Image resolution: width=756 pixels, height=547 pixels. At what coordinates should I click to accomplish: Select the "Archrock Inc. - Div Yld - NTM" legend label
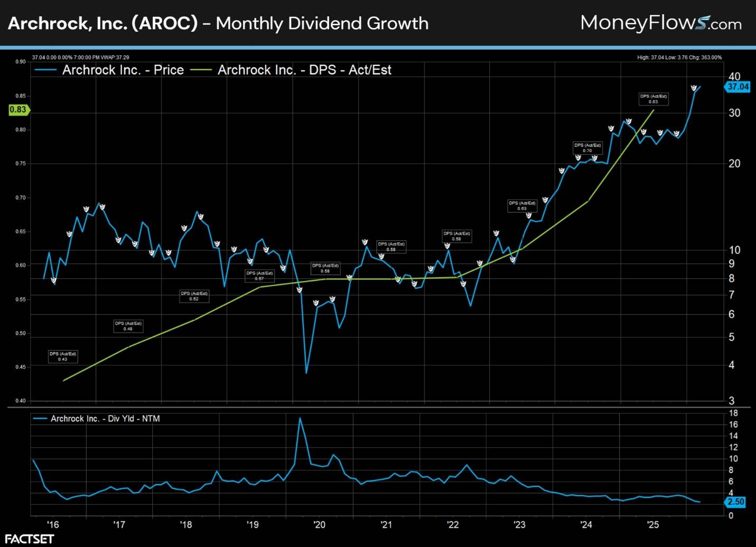[x=105, y=419]
